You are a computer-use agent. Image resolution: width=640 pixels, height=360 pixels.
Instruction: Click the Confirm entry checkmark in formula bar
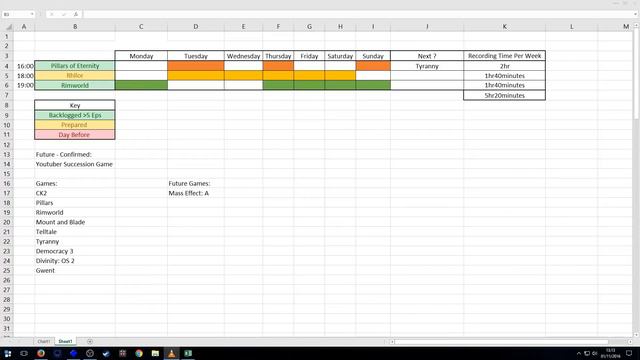pyautogui.click(x=64, y=14)
